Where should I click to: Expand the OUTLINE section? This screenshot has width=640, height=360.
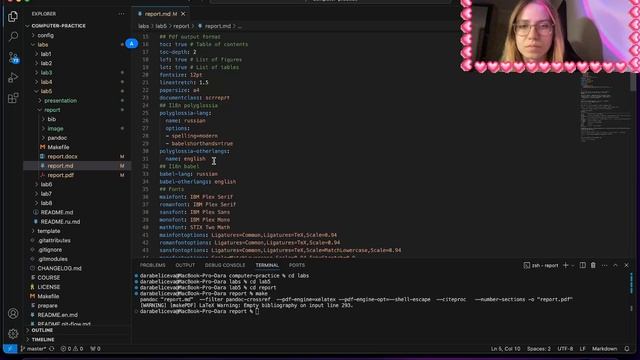42,330
